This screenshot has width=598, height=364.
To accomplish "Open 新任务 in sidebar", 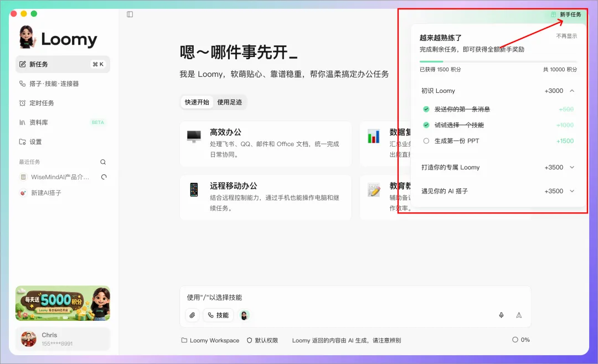I will coord(63,64).
